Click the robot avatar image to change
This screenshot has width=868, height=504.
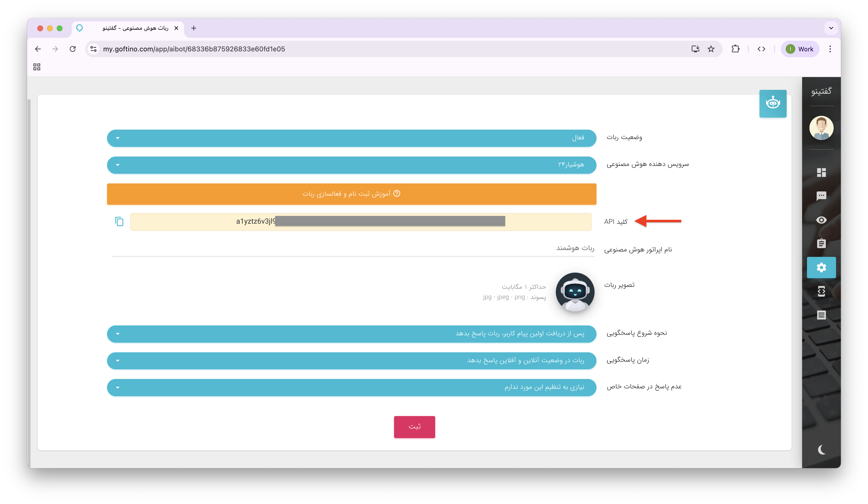tap(575, 292)
